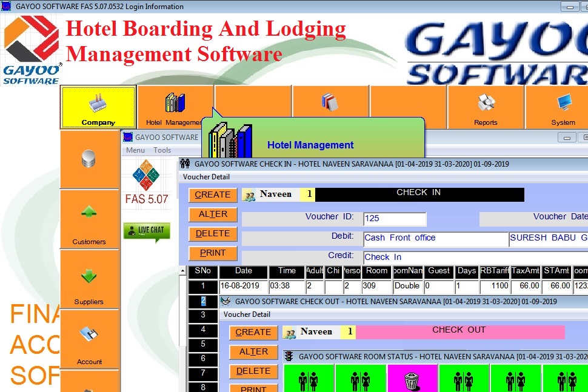The image size is (588, 392).
Task: Click the SNo column header
Action: (203, 271)
